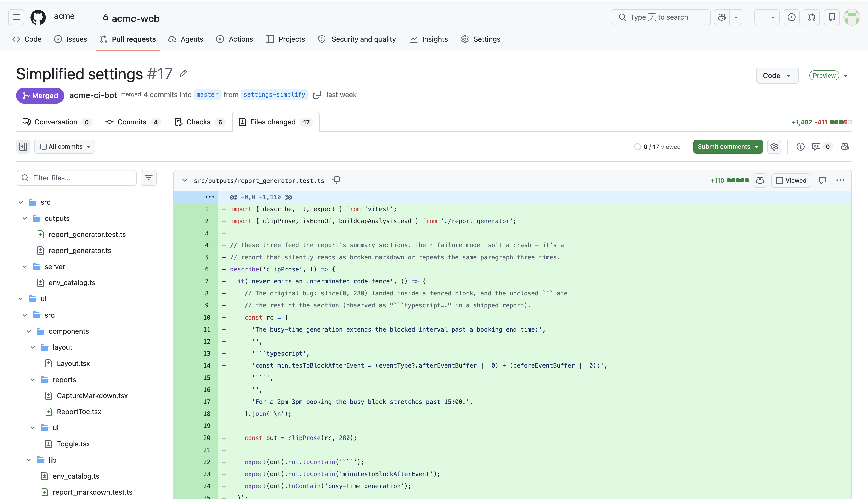Open the issues shortcut icon in header
Screen dimensions: 868x499
tap(792, 17)
